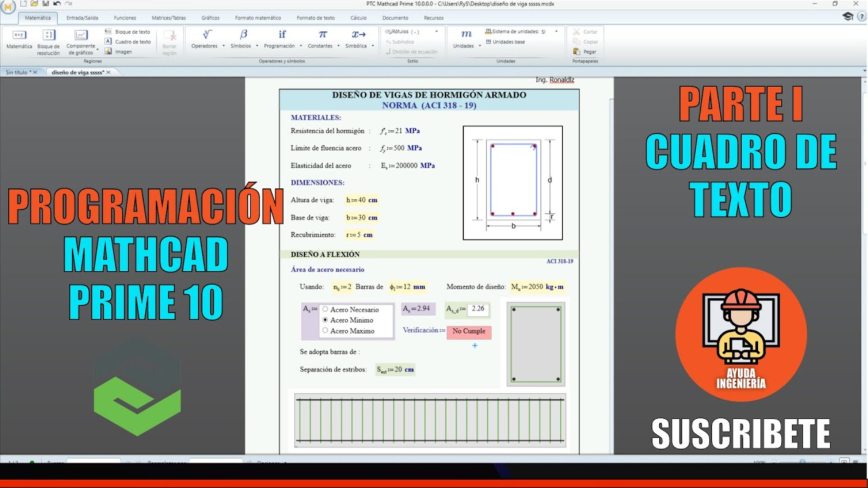Save the worksheet with the floppy disk icon
The height and width of the screenshot is (488, 868).
click(x=45, y=3)
